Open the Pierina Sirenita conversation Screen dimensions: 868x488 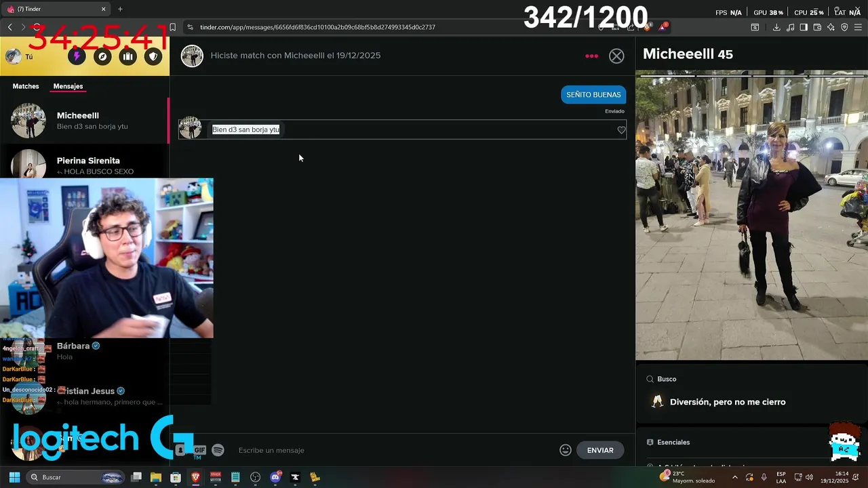85,163
